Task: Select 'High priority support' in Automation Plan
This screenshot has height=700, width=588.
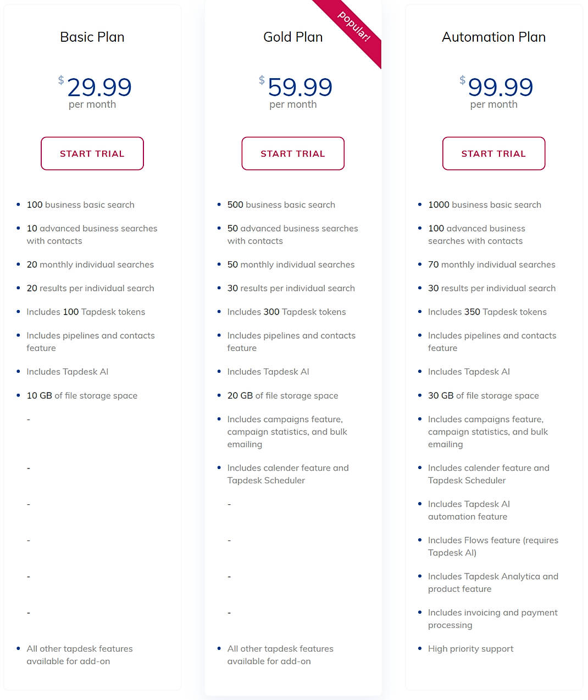Action: point(470,649)
